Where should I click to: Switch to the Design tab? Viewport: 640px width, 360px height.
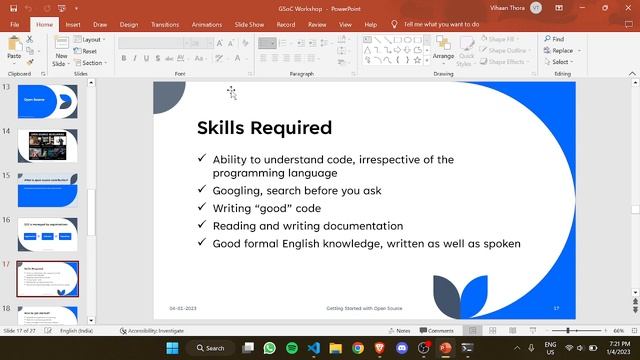tap(129, 24)
